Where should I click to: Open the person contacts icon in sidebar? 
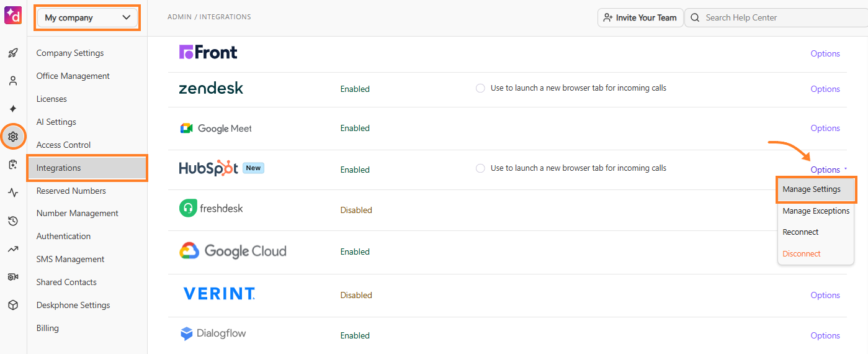click(13, 81)
